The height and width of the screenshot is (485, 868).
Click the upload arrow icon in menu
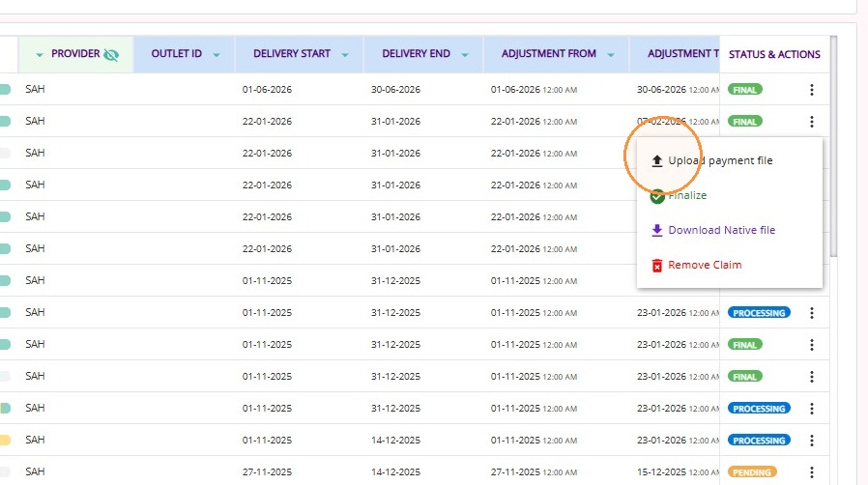[x=656, y=160]
